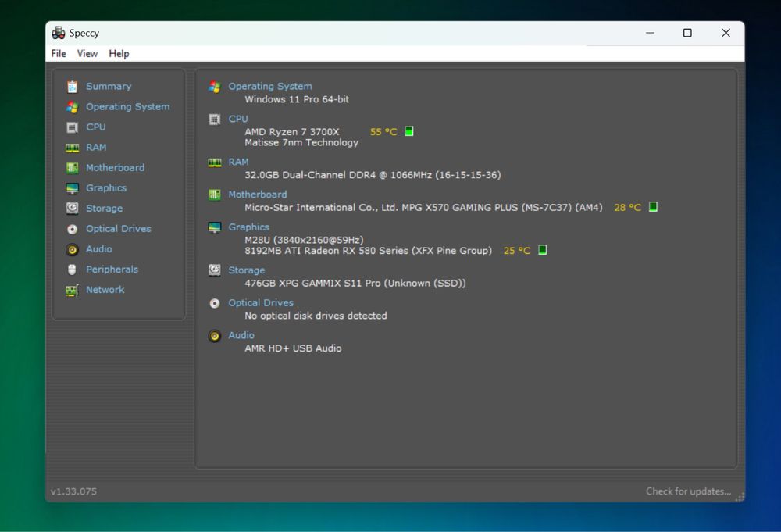This screenshot has height=532, width=781.
Task: Open the Audio heading link in summary
Action: tap(241, 335)
